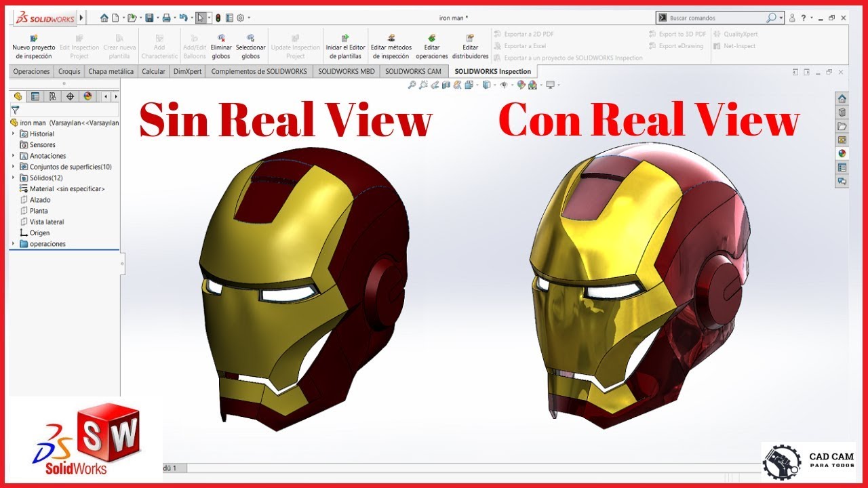Select the Origen item in the tree
Screen dimensions: 868x488
tap(35, 233)
